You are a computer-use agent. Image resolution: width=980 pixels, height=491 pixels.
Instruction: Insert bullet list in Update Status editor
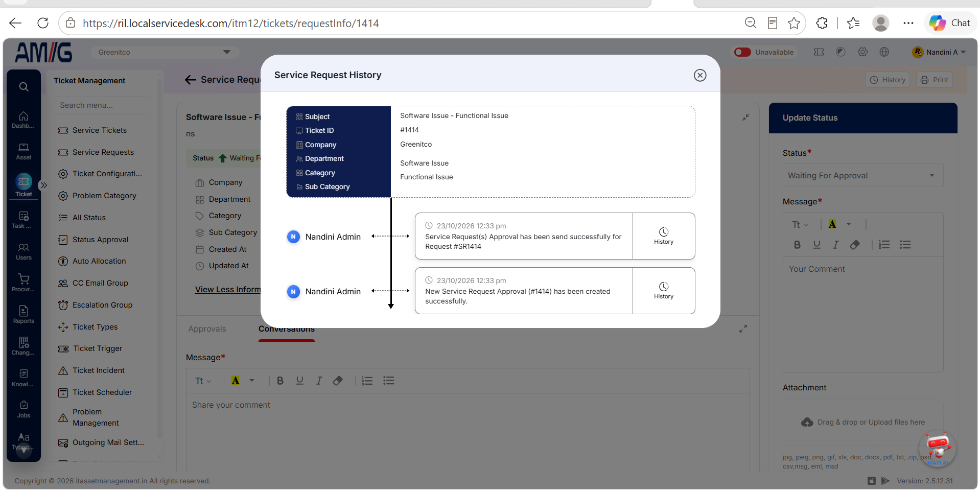(x=905, y=245)
